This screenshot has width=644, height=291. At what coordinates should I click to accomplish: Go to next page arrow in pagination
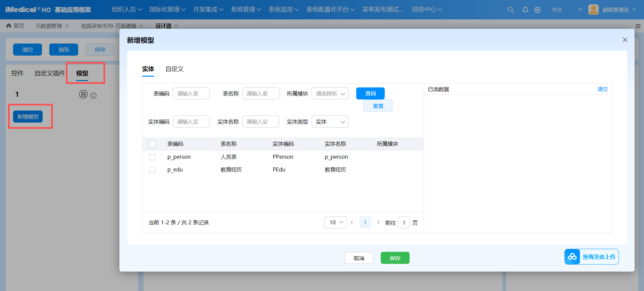click(x=378, y=222)
